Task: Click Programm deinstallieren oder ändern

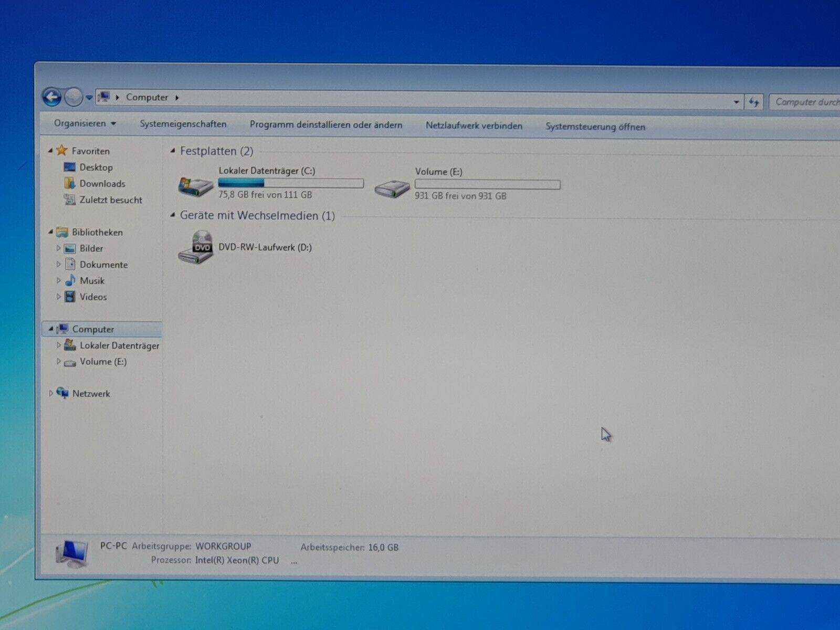Action: pyautogui.click(x=325, y=125)
